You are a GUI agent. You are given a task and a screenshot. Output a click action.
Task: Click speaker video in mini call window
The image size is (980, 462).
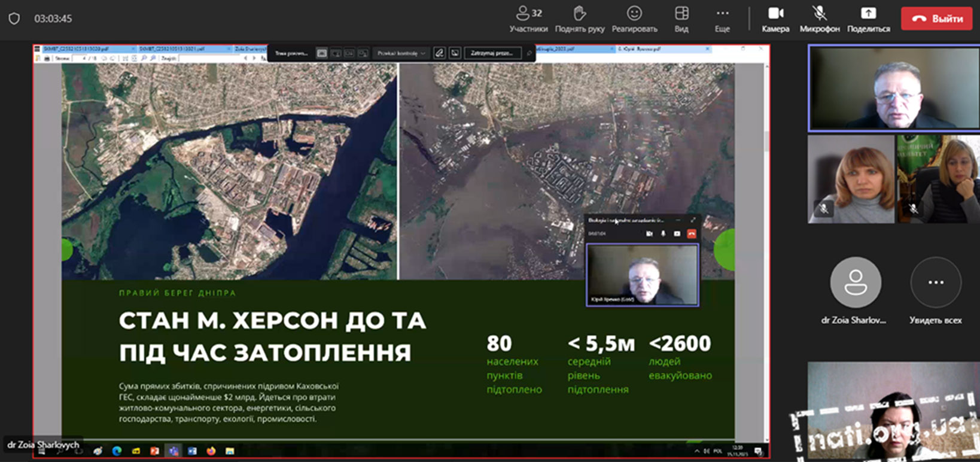click(642, 275)
